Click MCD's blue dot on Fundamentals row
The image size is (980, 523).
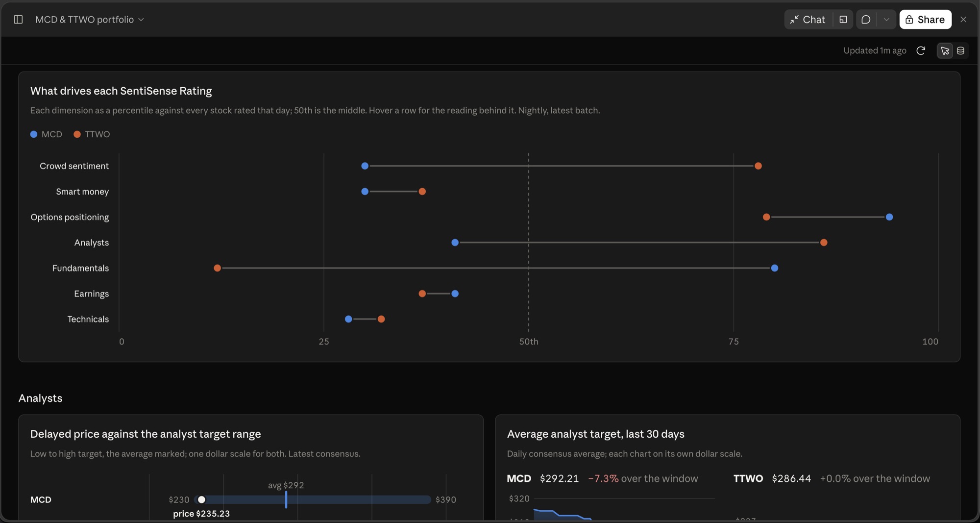pos(775,268)
